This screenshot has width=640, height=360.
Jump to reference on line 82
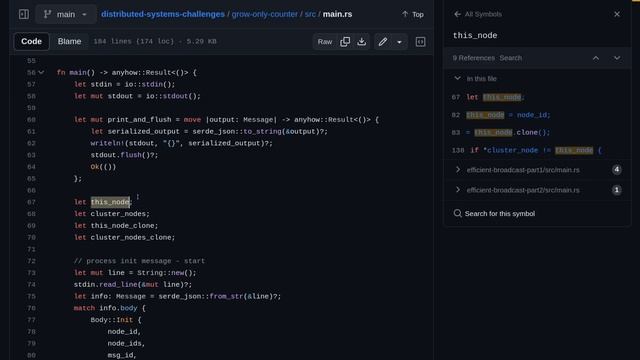(537, 115)
